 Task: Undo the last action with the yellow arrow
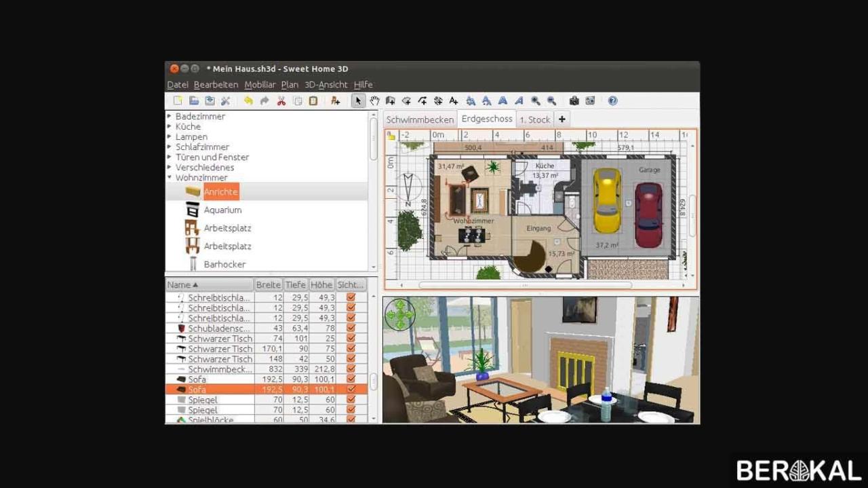pyautogui.click(x=250, y=100)
